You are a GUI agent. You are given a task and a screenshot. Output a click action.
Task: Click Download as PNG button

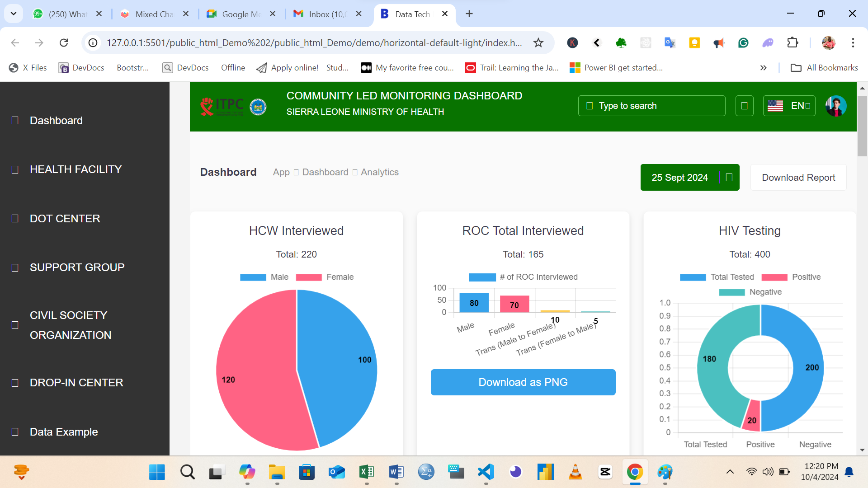pyautogui.click(x=523, y=382)
